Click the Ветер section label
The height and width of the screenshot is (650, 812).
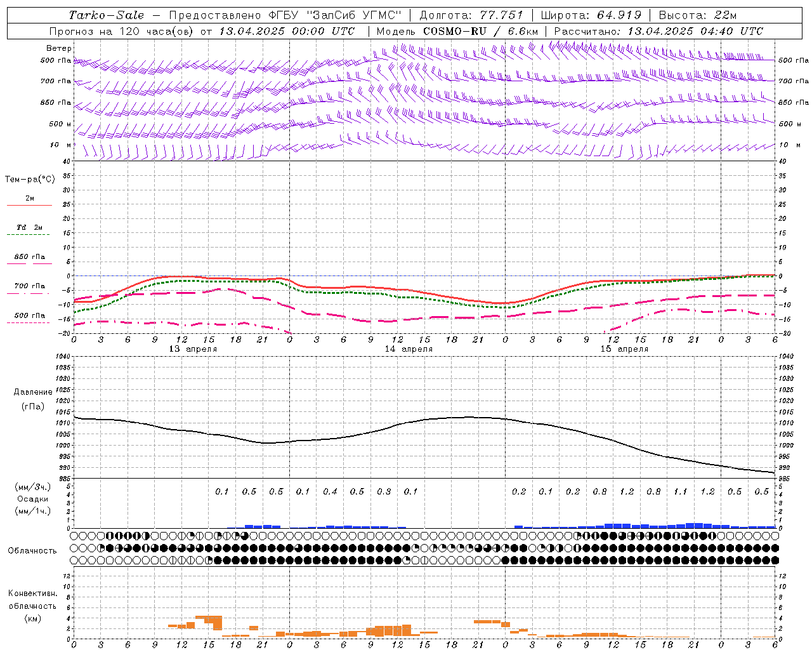click(x=59, y=48)
